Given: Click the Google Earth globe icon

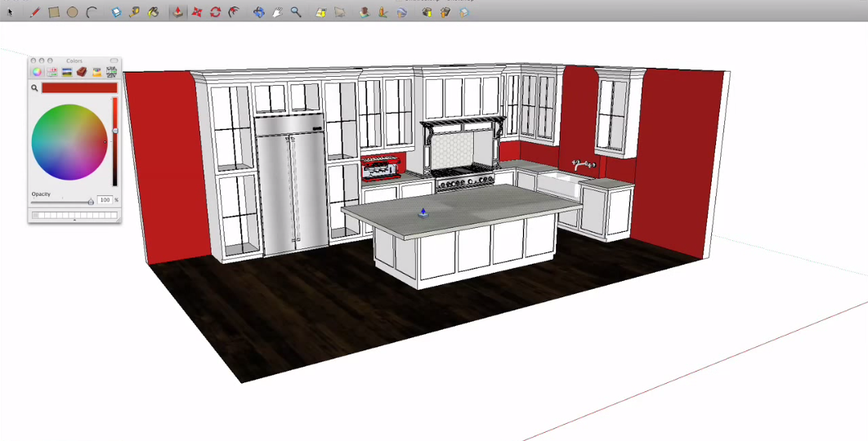Looking at the screenshot, I should pyautogui.click(x=402, y=11).
